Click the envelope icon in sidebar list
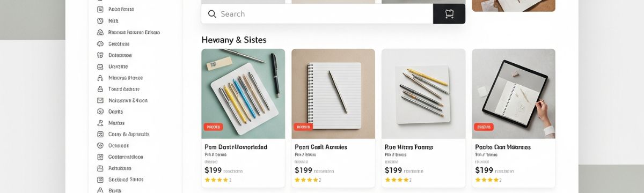This screenshot has height=193, width=644. point(100,100)
